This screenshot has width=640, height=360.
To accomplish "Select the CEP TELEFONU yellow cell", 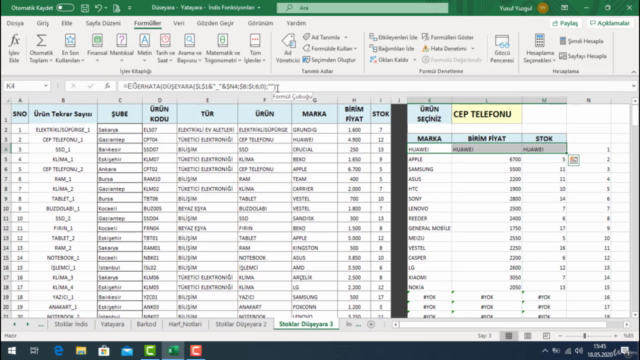I will pyautogui.click(x=487, y=114).
